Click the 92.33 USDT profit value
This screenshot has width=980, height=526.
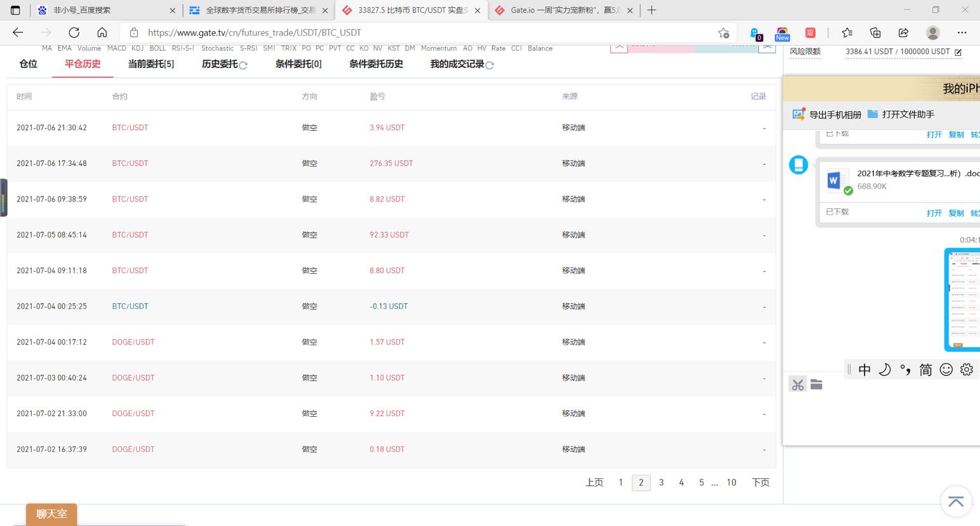click(x=389, y=235)
